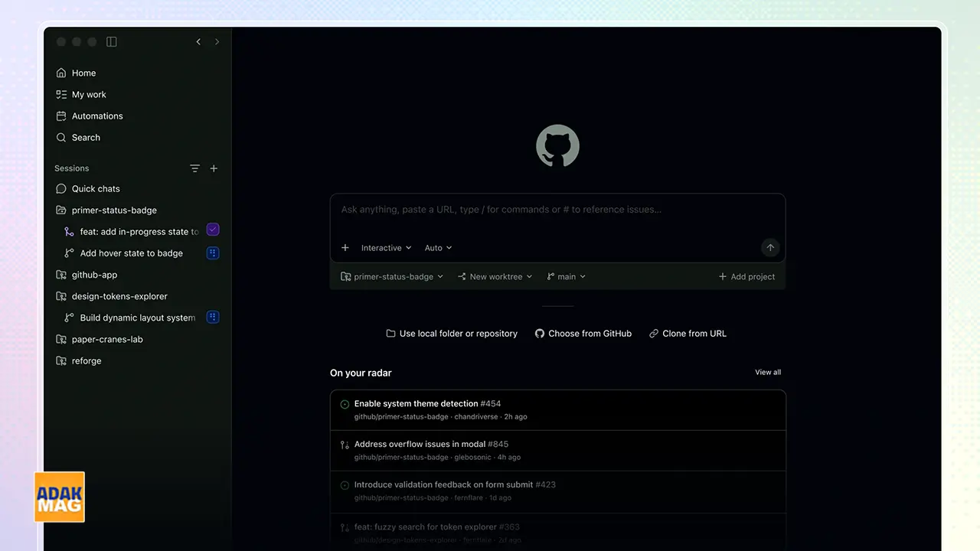Click 'Clone from URL'
980x551 pixels.
pyautogui.click(x=688, y=334)
